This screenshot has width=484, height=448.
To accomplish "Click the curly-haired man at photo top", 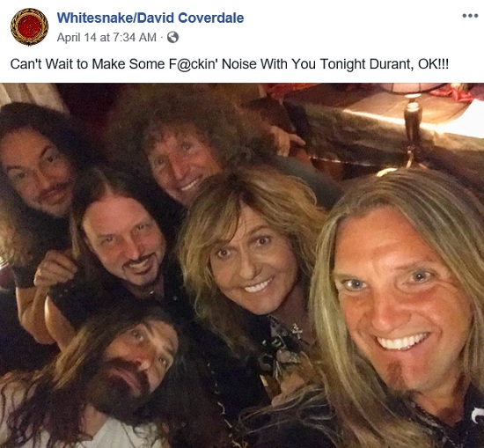I will coord(185,154).
